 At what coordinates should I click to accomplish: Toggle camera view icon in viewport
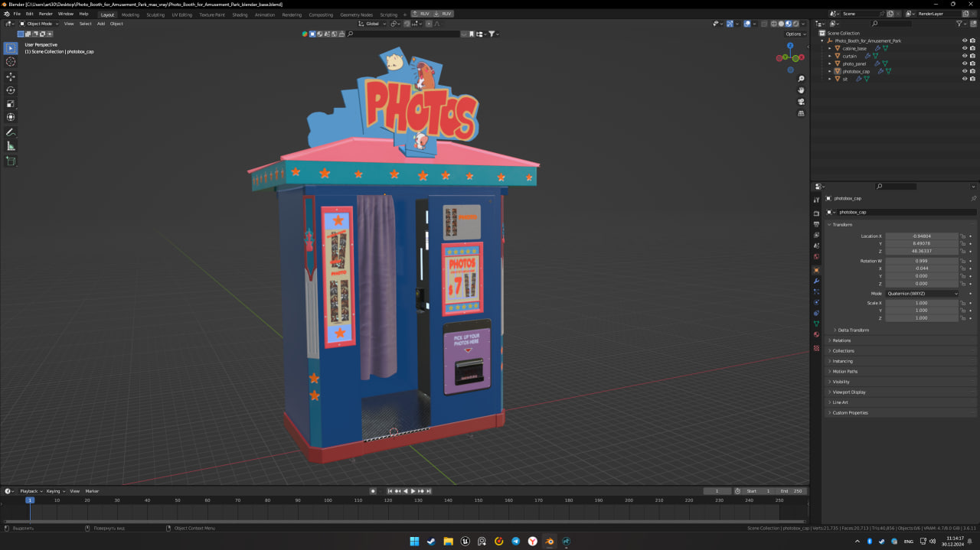pos(801,102)
